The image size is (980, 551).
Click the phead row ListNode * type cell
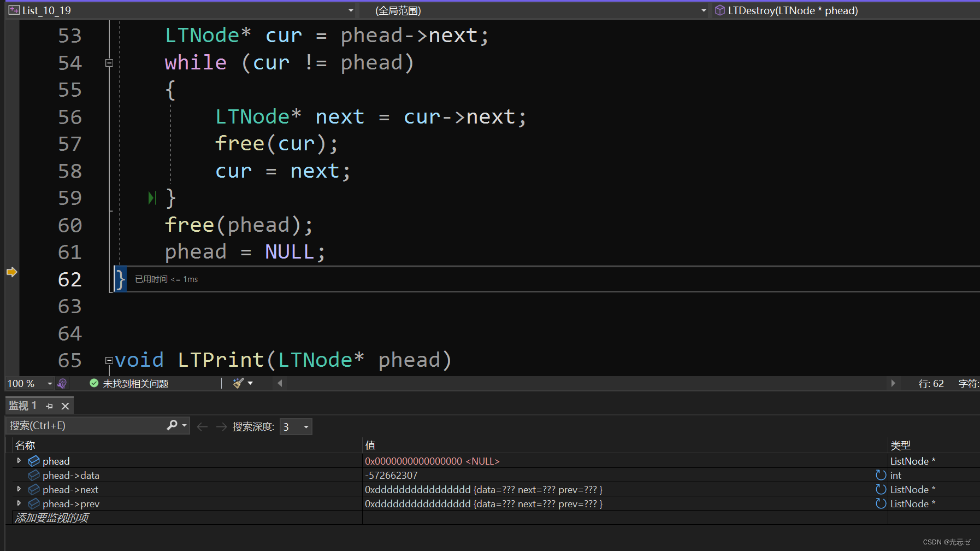(x=913, y=461)
